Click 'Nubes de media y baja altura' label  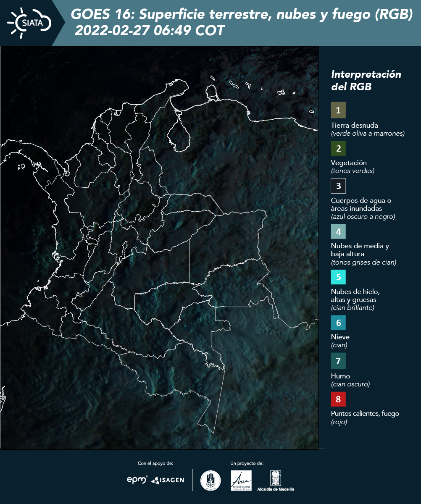pyautogui.click(x=360, y=250)
